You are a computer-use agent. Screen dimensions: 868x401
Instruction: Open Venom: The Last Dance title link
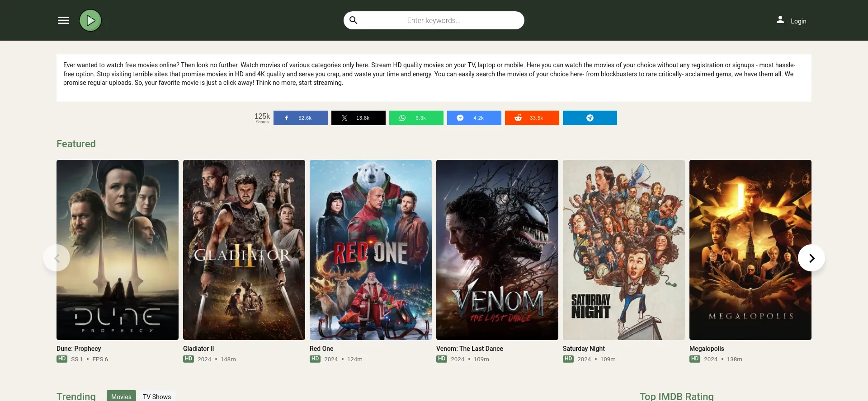click(x=470, y=349)
